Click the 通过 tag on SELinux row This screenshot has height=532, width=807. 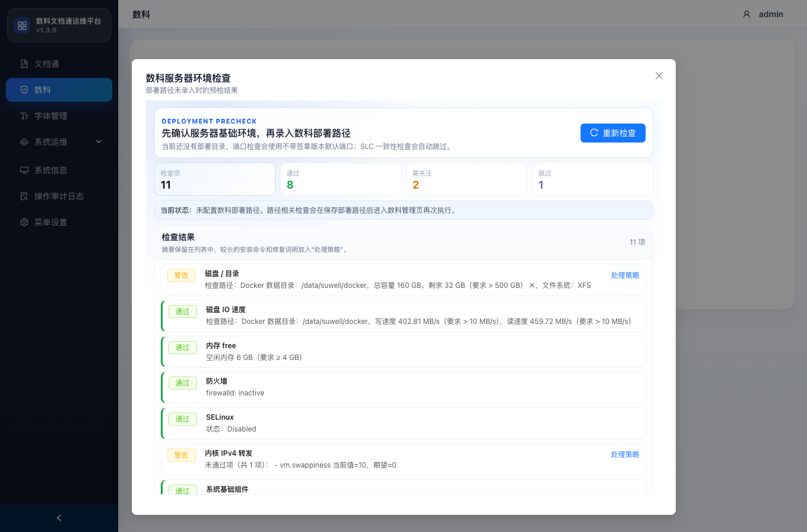[183, 419]
